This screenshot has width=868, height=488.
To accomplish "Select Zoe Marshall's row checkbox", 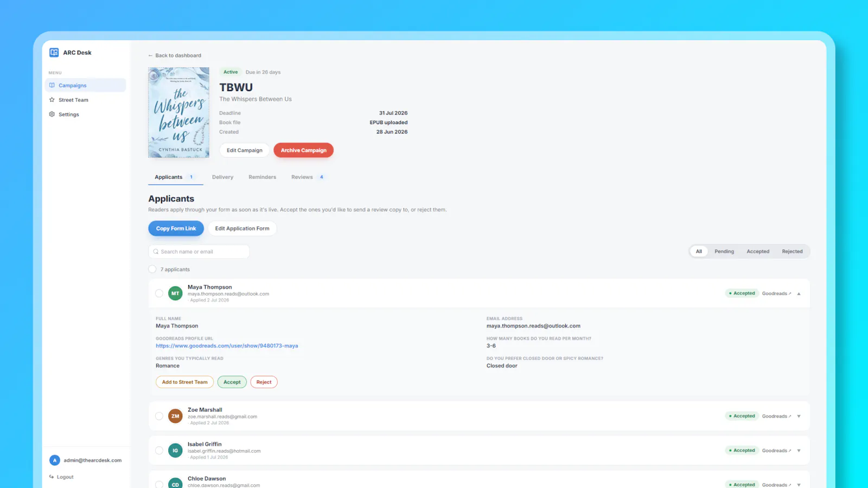I will [x=159, y=416].
